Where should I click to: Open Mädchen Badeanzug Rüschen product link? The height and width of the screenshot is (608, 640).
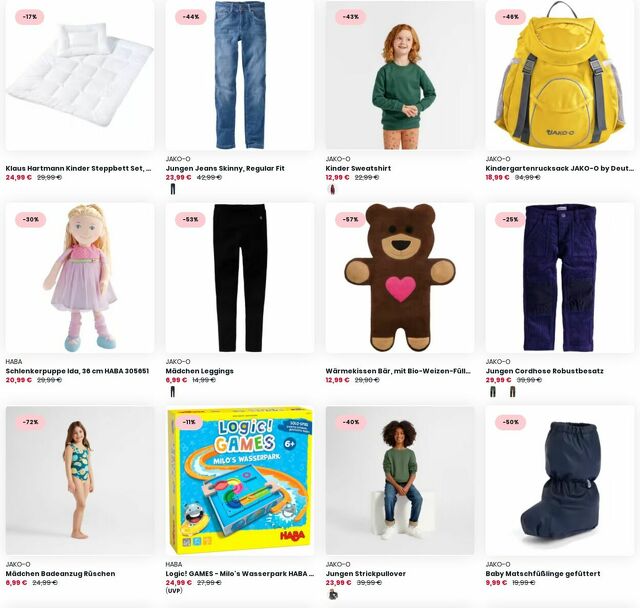60,573
